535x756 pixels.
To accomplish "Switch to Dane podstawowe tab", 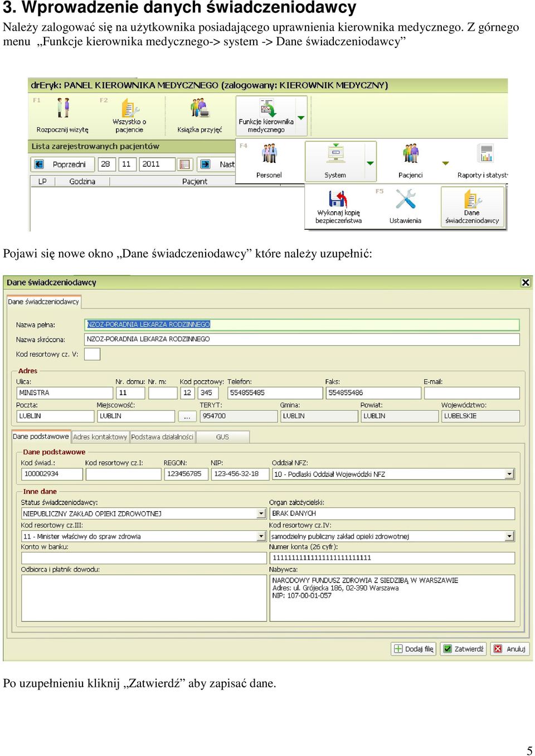I will pyautogui.click(x=41, y=437).
